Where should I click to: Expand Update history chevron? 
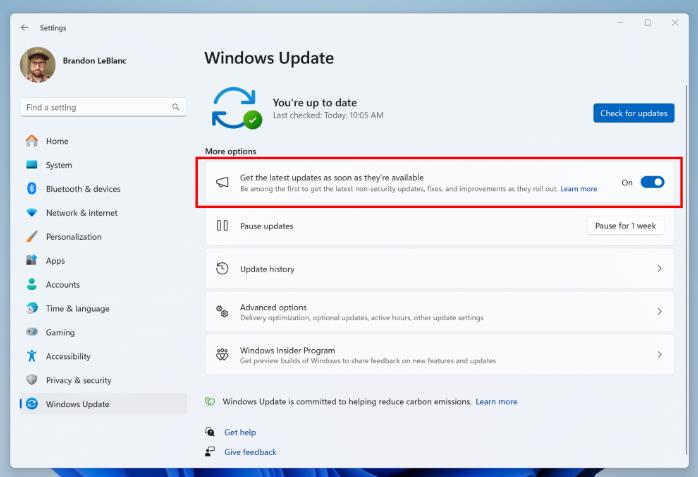click(659, 269)
